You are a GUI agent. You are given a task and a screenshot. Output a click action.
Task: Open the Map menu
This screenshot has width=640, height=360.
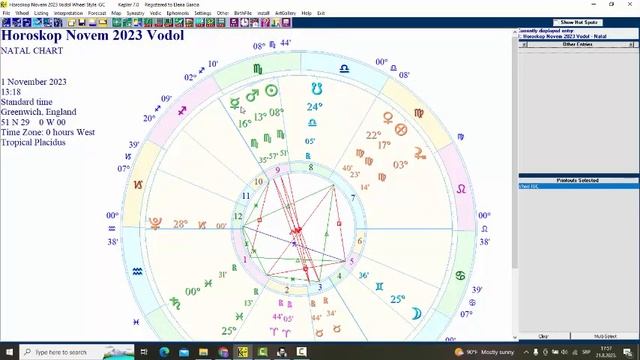(116, 13)
